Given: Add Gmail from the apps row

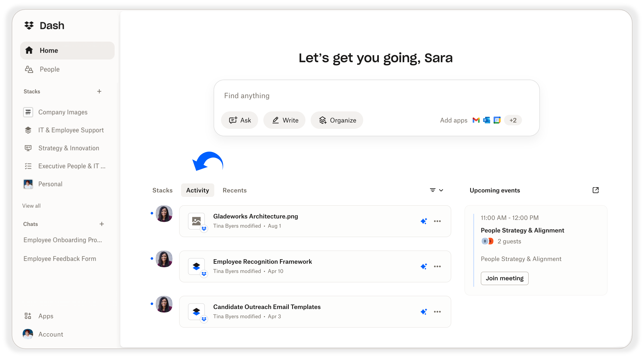Looking at the screenshot, I should pos(476,120).
